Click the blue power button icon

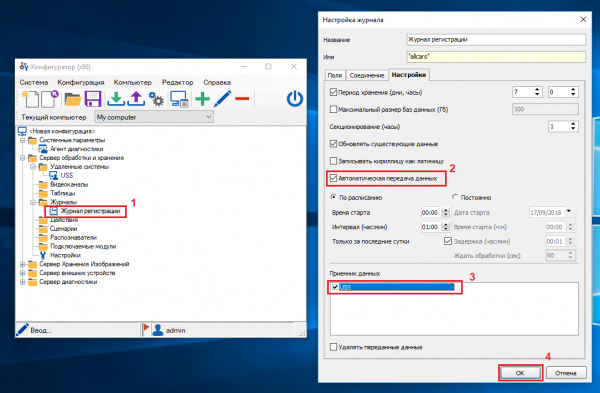(x=295, y=99)
